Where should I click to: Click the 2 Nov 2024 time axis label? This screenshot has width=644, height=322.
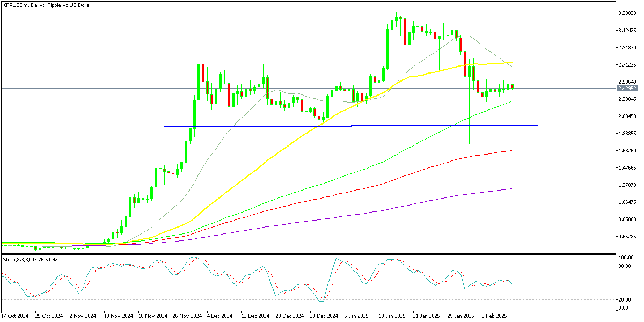pos(83,317)
